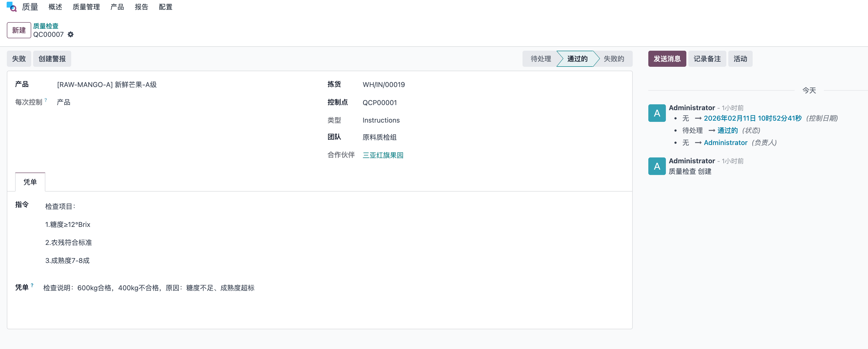Open the 概述 menu
Viewport: 868px width, 349px height.
click(x=55, y=7)
